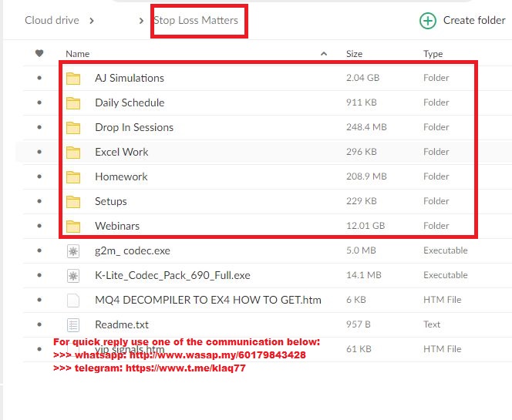Toggle favourite dot for Setups

coord(39,201)
